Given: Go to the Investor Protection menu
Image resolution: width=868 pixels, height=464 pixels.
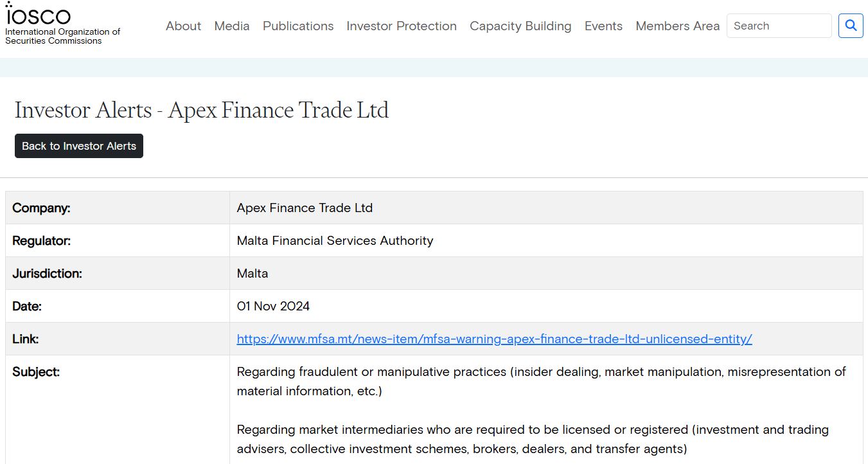Looking at the screenshot, I should click(x=402, y=26).
